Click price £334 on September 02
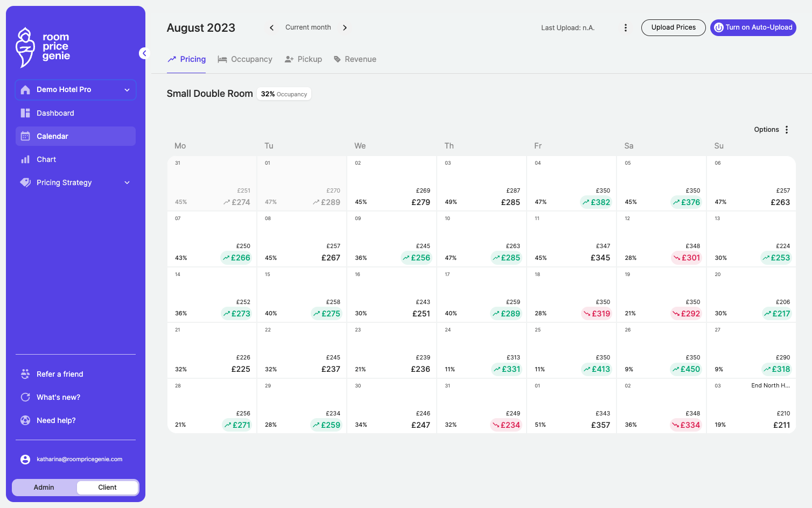Viewport: 812px width, 508px height. (x=686, y=425)
